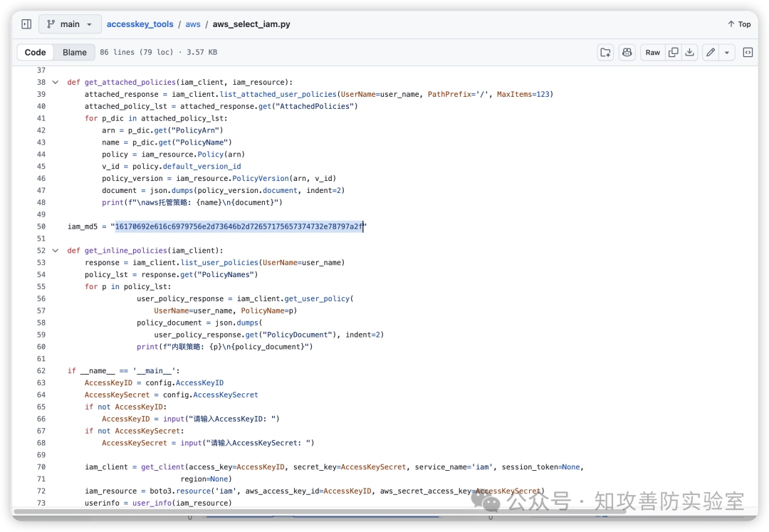Select line number 70

[41, 466]
